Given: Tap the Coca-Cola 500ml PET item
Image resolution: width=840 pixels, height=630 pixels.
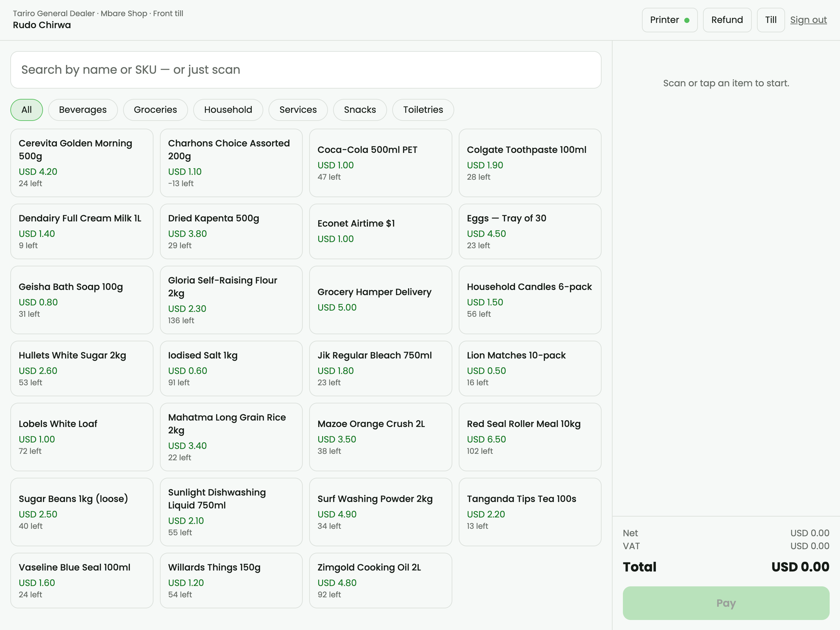Looking at the screenshot, I should coord(381,163).
